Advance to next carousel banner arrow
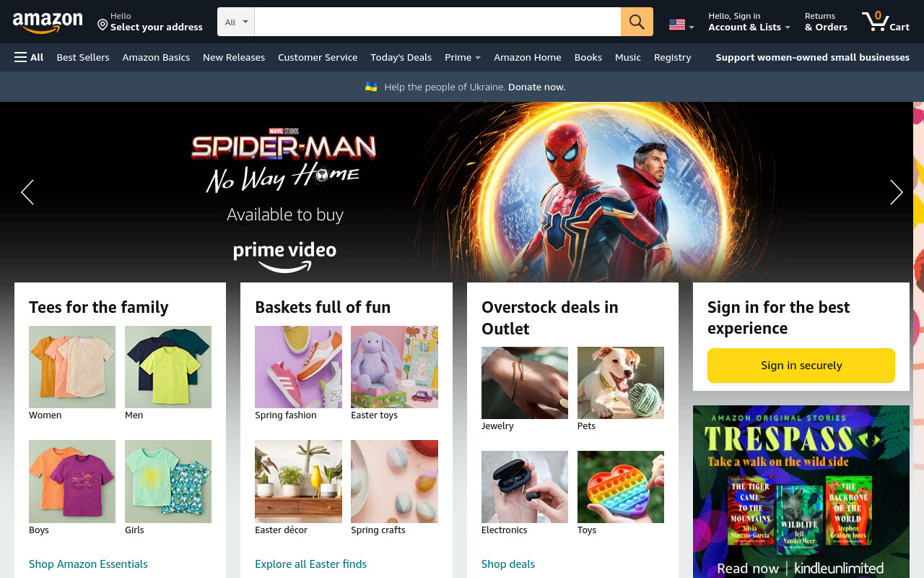Screen dimensions: 924x578 [896, 192]
